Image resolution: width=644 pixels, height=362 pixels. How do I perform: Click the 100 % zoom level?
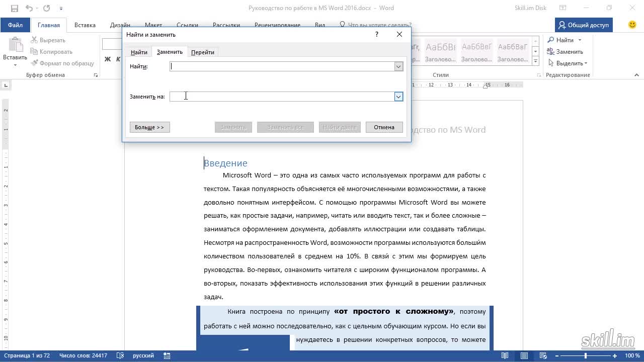(632, 355)
